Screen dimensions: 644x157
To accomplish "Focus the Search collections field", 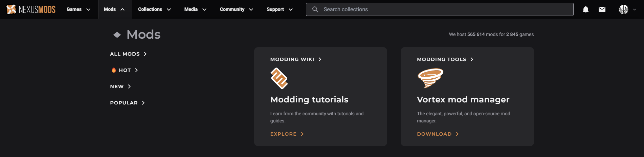I will coord(440,9).
